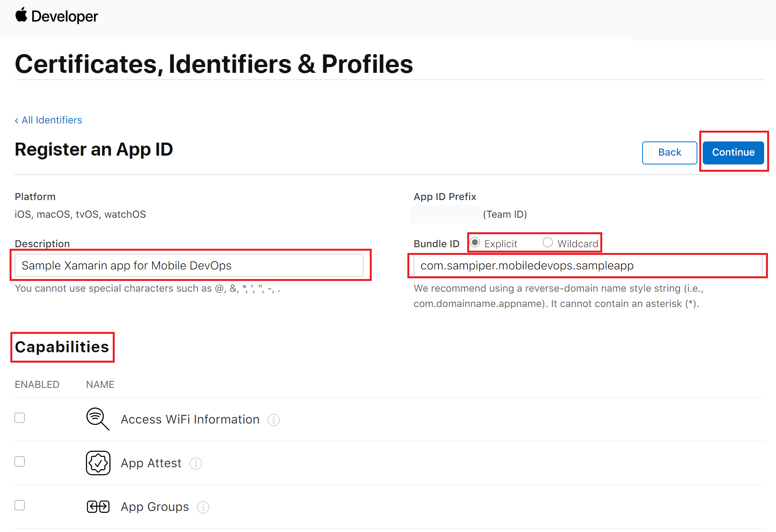Click the 'Platform' label
Viewport: 776px width, 532px height.
point(35,197)
